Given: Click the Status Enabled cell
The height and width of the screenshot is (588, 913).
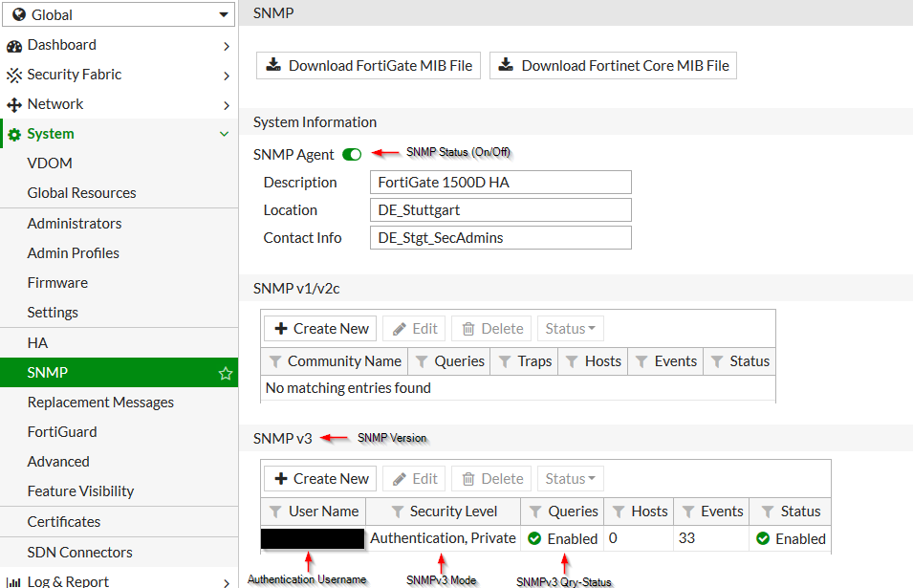Looking at the screenshot, I should (x=790, y=539).
